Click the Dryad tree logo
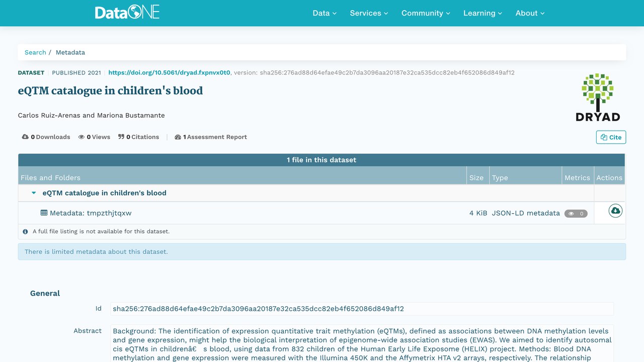This screenshot has height=362, width=644. (598, 98)
